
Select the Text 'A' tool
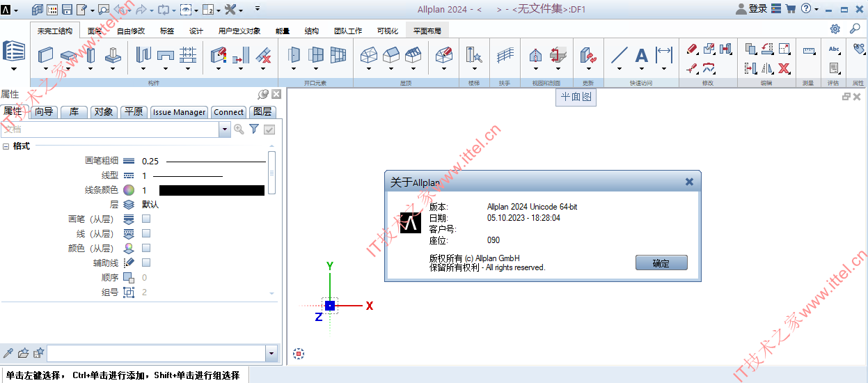[642, 54]
